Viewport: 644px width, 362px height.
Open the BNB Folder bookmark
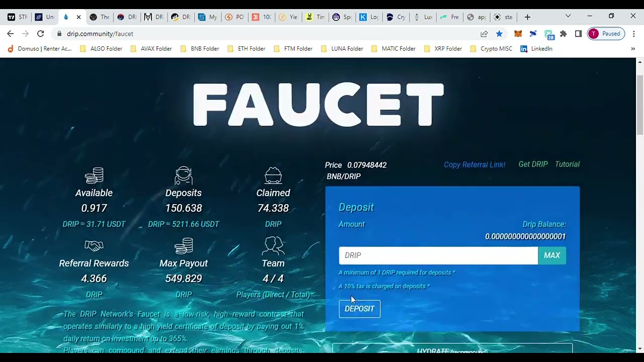click(200, 49)
